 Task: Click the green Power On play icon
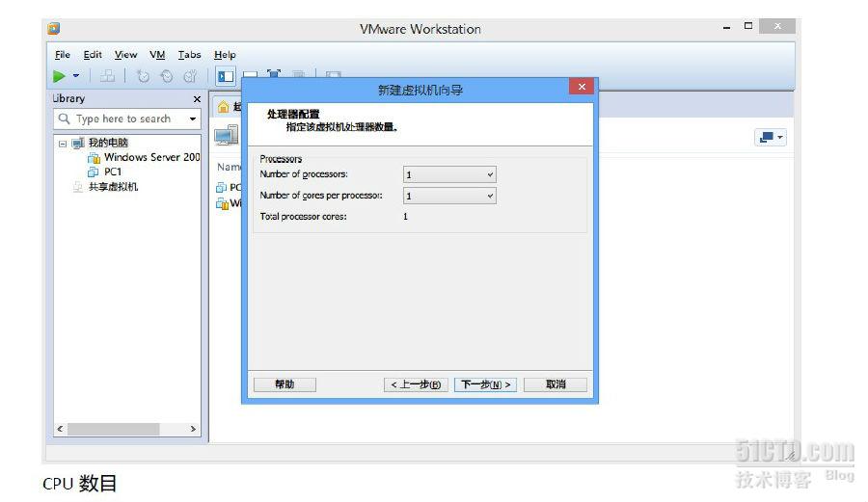(x=59, y=76)
